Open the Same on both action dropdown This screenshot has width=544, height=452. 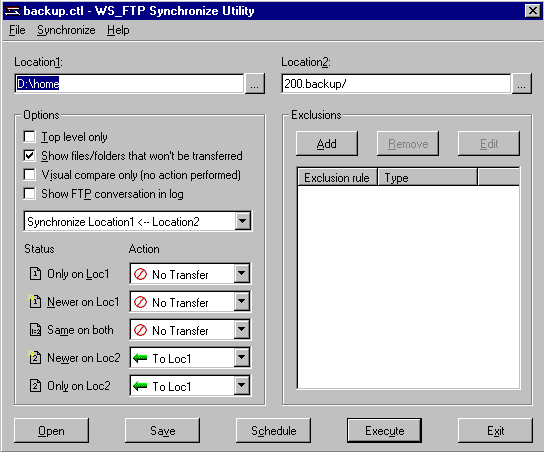click(241, 330)
